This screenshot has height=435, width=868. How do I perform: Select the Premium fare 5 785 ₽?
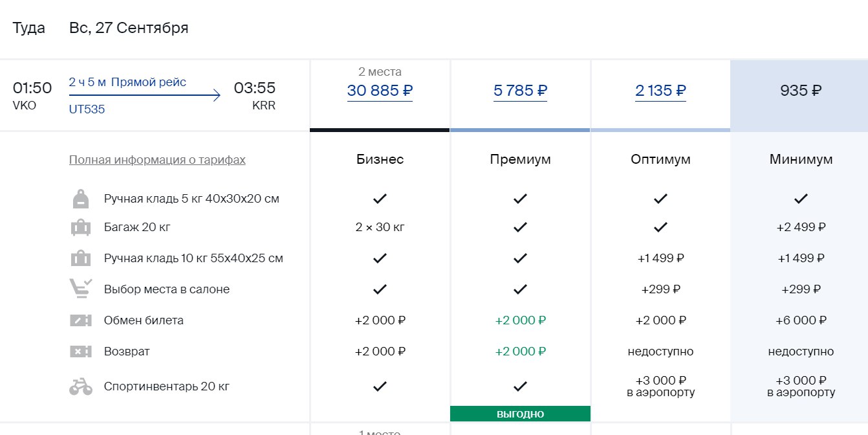coord(520,91)
